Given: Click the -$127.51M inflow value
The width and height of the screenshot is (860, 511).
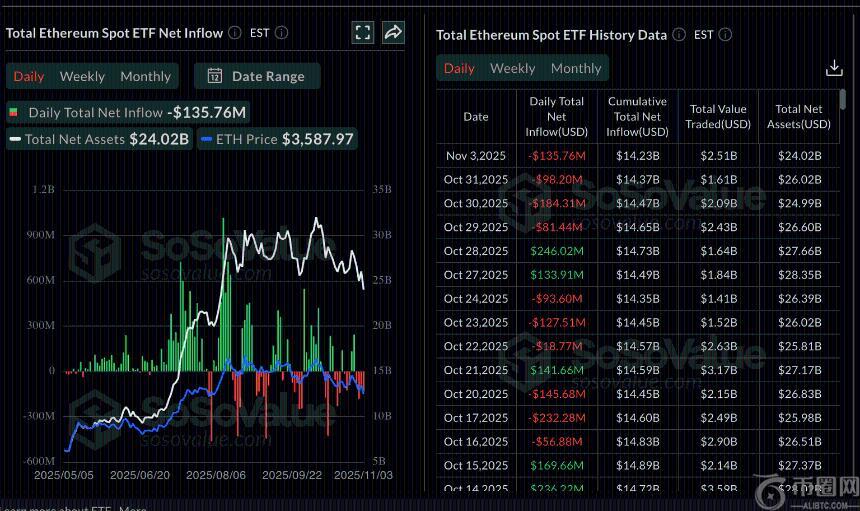Looking at the screenshot, I should click(x=557, y=322).
